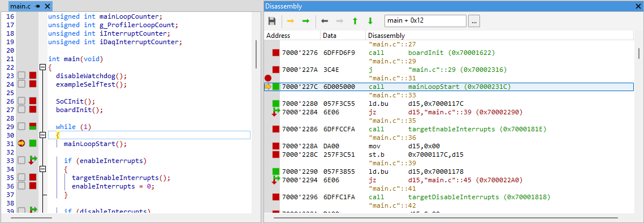Click the 'int main(void)' source line
Screen dimensions: 644x223
pos(75,59)
